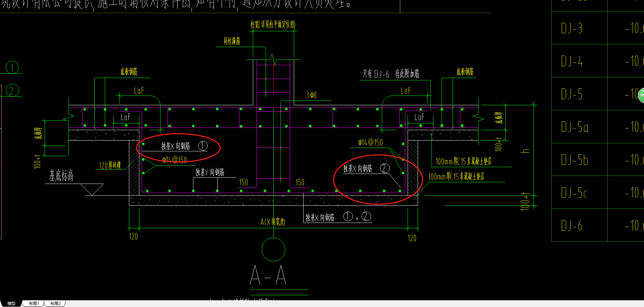Select the 独基X向钢筋 ①+② label
644x307 pixels.
(338, 217)
